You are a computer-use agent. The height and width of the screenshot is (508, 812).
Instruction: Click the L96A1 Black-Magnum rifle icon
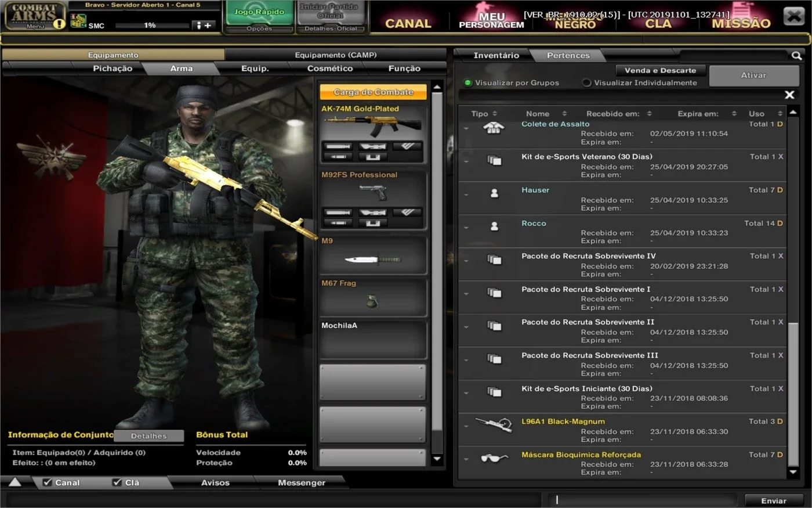[x=494, y=424]
